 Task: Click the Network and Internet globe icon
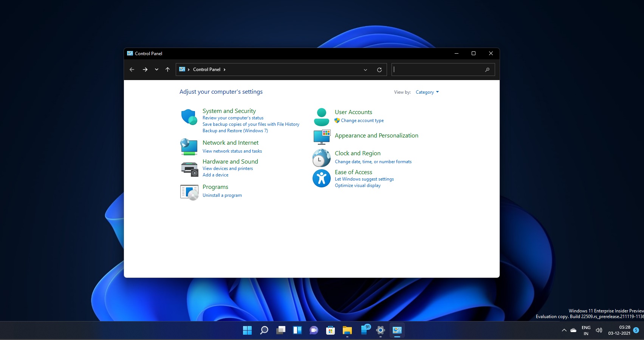click(189, 147)
